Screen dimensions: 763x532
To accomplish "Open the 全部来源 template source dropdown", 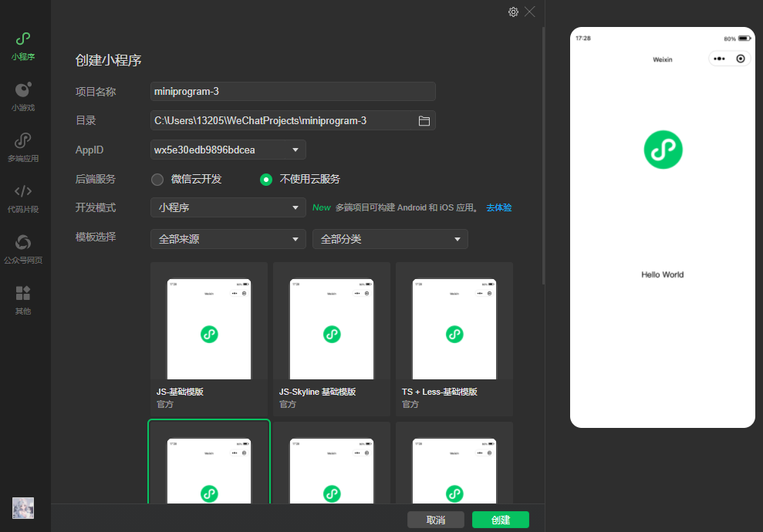I will [x=228, y=239].
